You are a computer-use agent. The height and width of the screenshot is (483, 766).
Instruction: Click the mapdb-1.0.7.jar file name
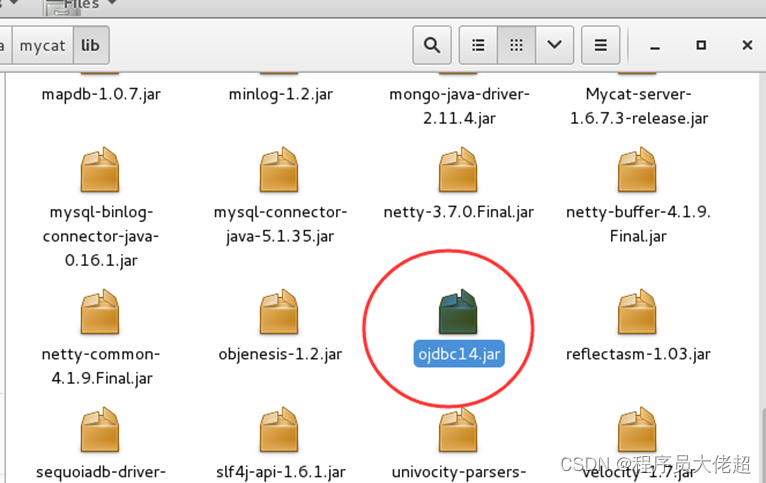(x=101, y=94)
